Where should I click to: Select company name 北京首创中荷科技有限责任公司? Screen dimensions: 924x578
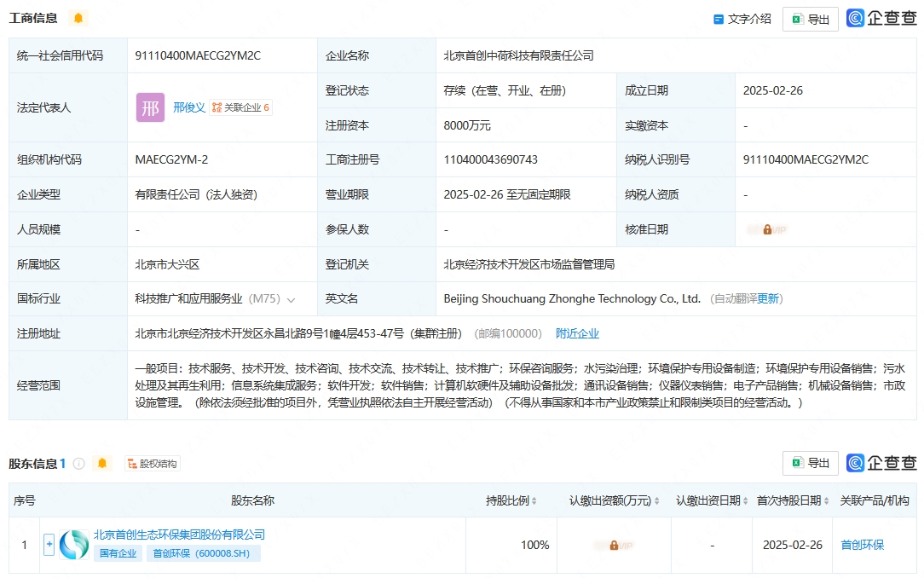point(518,55)
